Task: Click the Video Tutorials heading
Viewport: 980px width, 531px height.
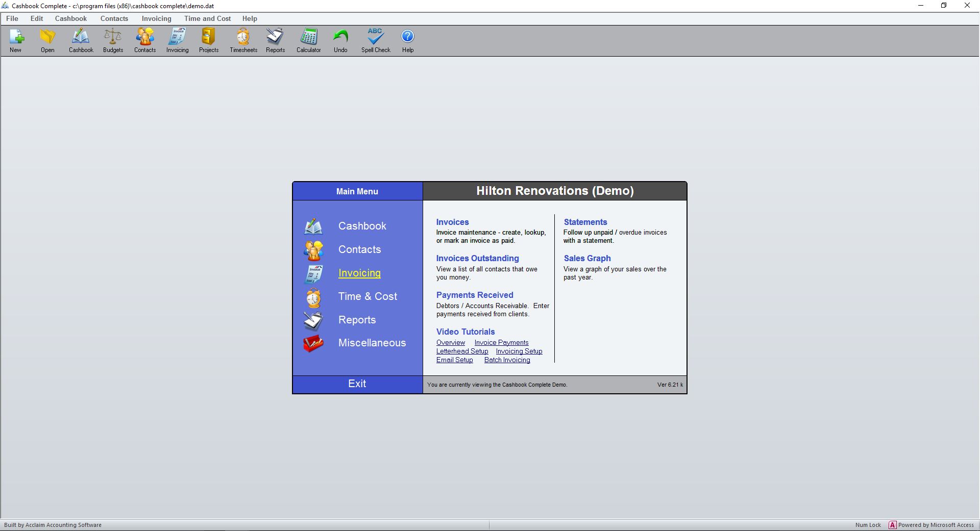Action: pyautogui.click(x=465, y=332)
